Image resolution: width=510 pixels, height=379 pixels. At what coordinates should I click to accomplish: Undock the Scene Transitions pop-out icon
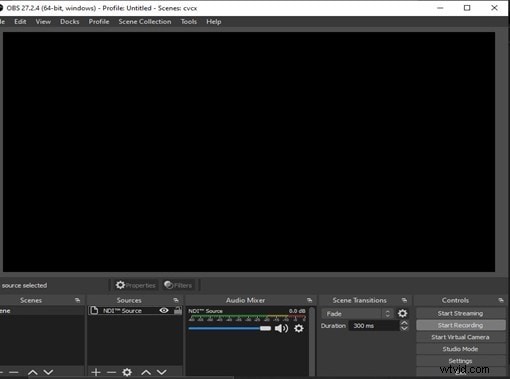pos(404,300)
